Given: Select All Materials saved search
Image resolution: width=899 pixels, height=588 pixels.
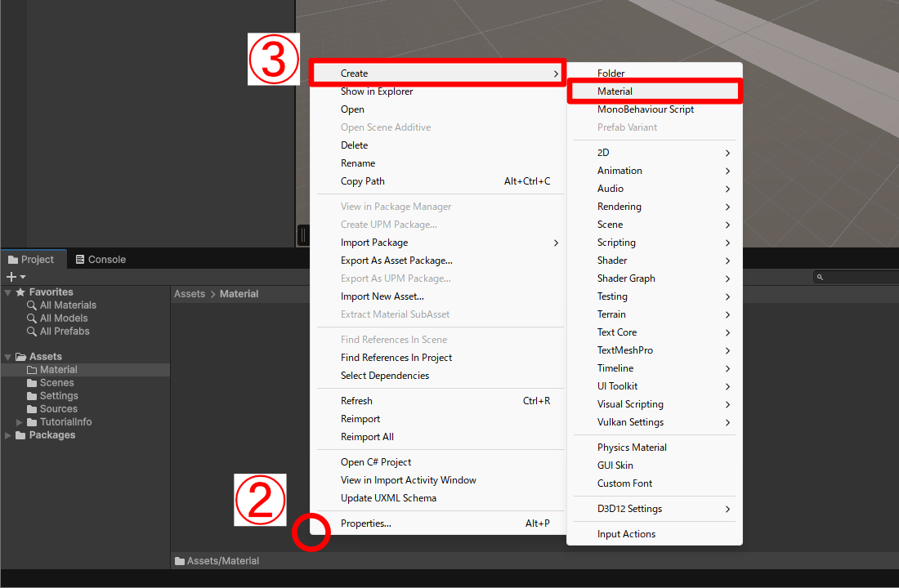Looking at the screenshot, I should (68, 305).
